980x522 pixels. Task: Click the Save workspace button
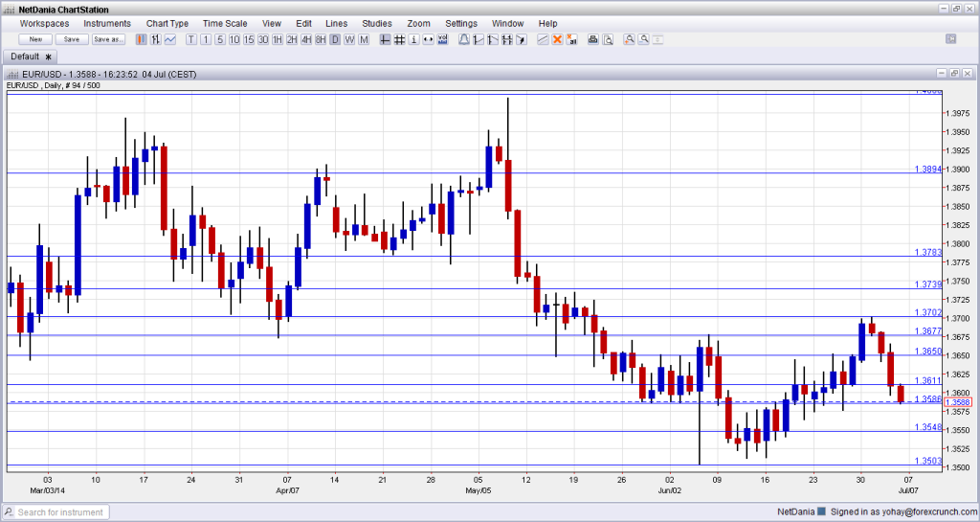click(x=72, y=39)
